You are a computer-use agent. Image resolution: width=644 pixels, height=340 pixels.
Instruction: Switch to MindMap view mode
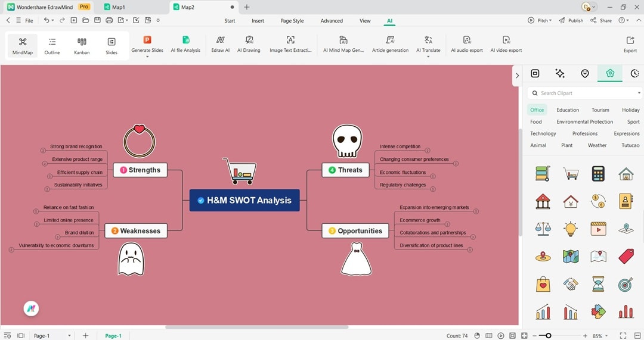click(x=23, y=46)
